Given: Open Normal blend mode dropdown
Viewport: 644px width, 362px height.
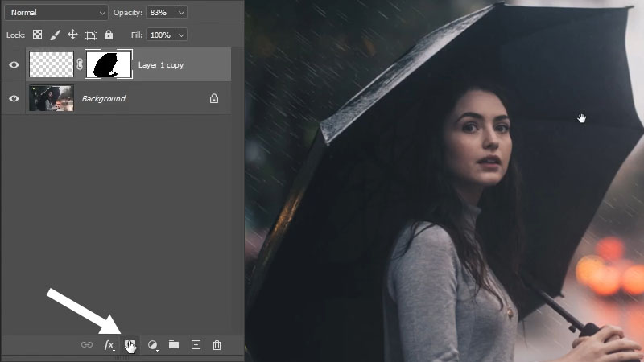Looking at the screenshot, I should tap(56, 12).
